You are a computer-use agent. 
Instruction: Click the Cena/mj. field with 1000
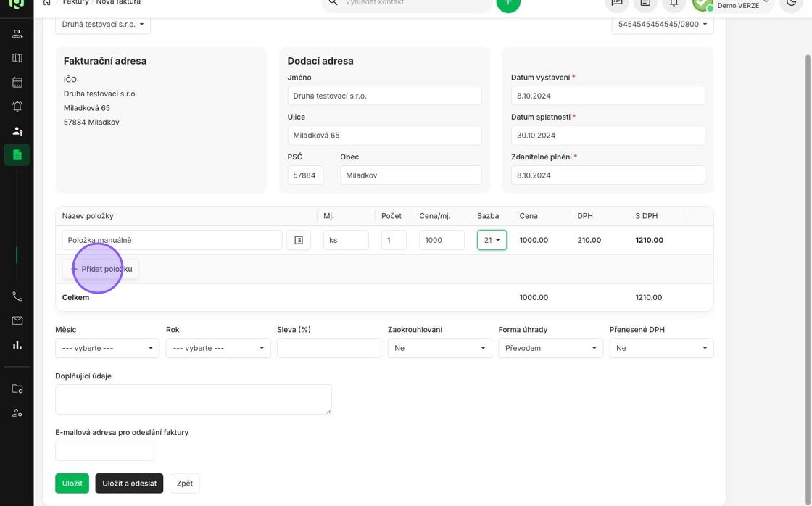pyautogui.click(x=442, y=240)
